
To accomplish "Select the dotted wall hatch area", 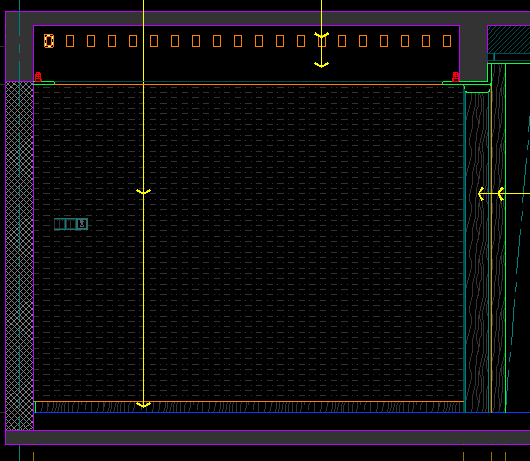I will (248, 243).
